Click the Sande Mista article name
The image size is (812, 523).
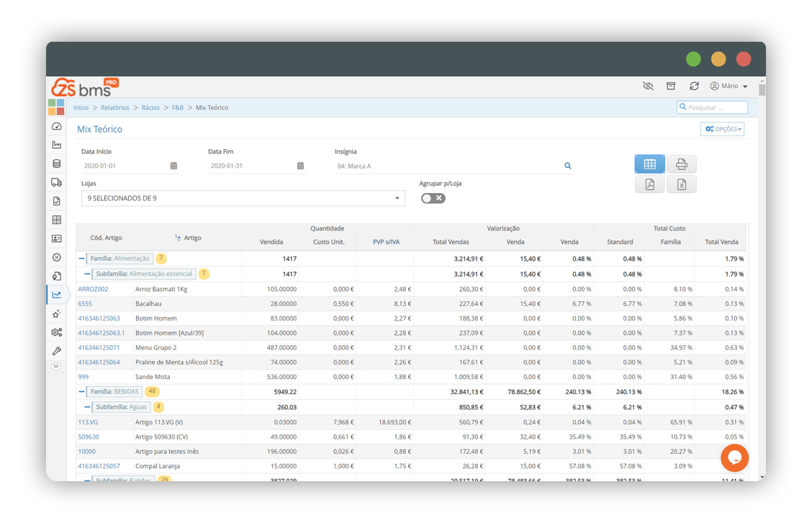pos(153,377)
